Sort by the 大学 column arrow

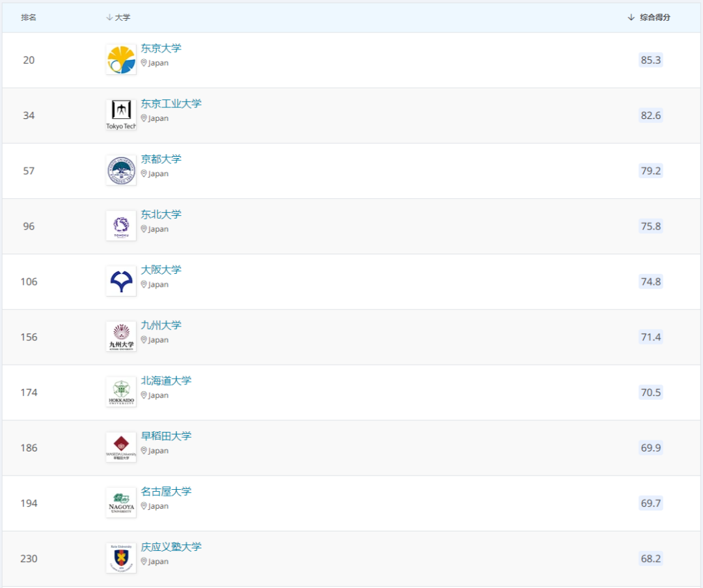click(109, 18)
